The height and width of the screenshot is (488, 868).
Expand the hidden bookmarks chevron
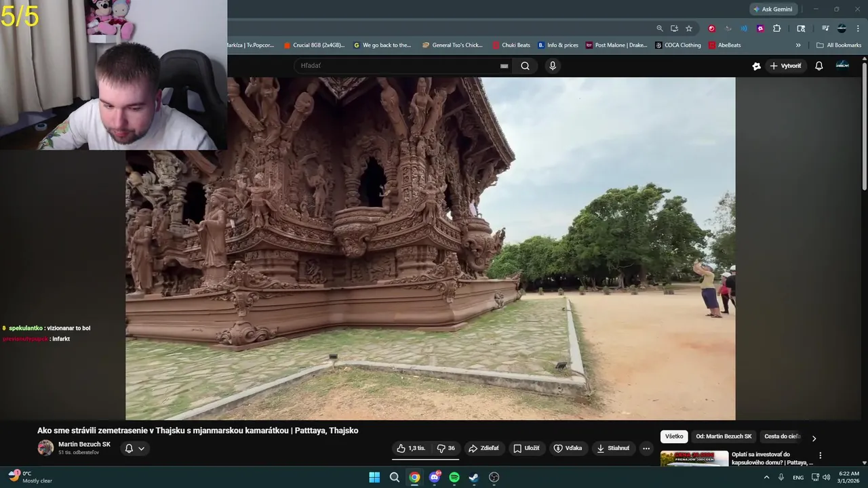coord(798,45)
